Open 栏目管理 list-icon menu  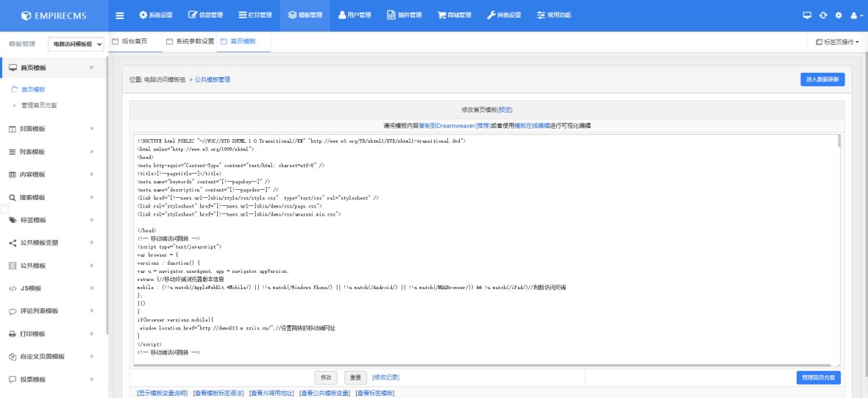click(x=255, y=15)
